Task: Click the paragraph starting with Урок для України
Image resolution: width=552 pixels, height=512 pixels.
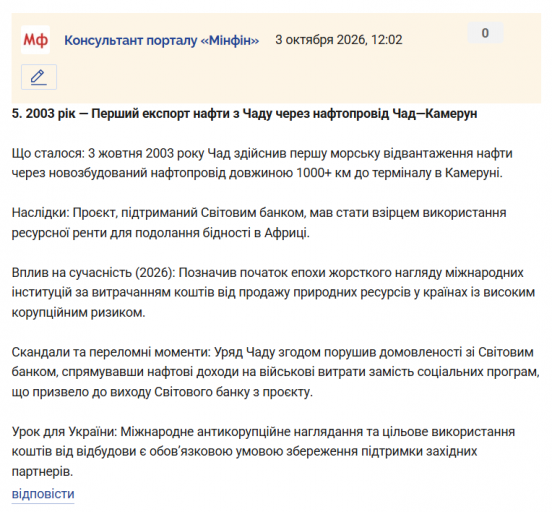Action: click(x=263, y=451)
